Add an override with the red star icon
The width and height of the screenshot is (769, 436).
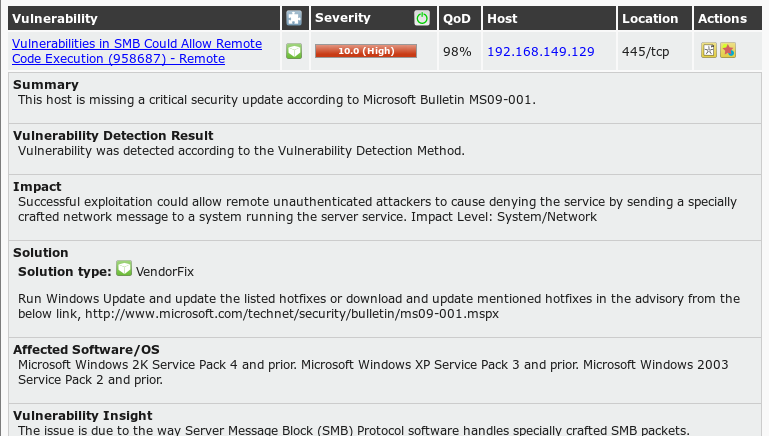tap(728, 50)
